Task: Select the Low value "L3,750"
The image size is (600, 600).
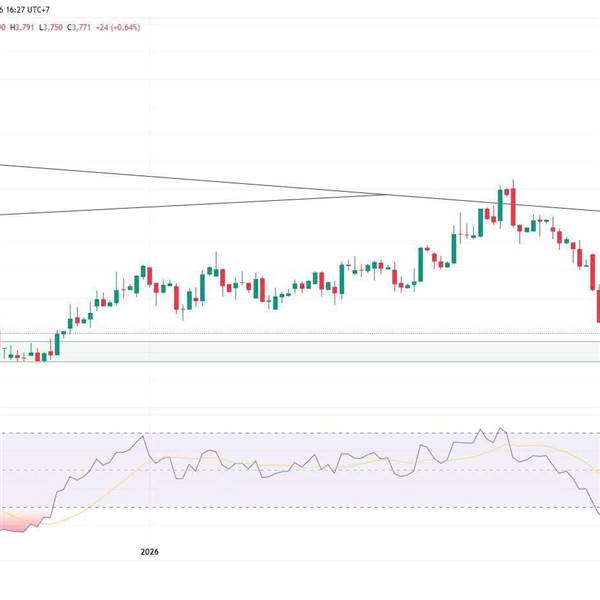Action: [x=51, y=28]
